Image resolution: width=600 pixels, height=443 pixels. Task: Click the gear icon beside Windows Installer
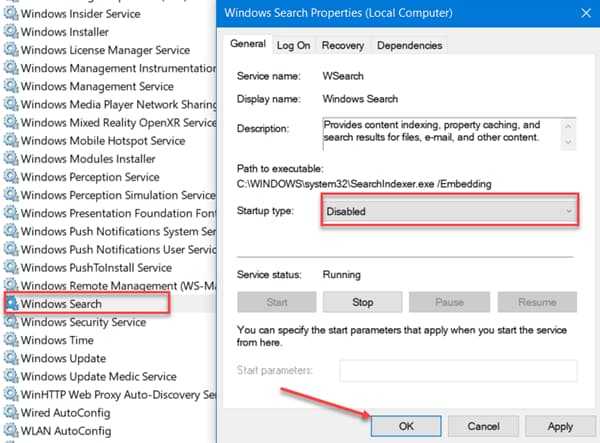[11, 31]
